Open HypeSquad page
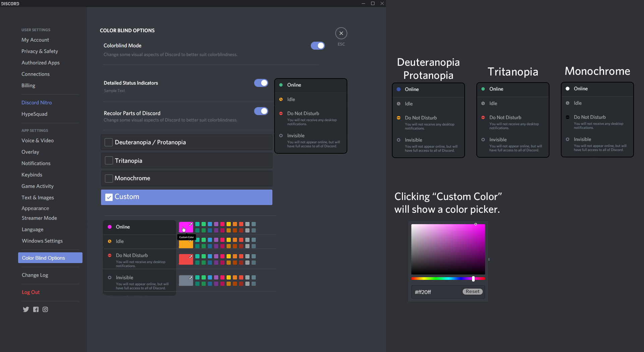644x352 pixels. [x=34, y=114]
